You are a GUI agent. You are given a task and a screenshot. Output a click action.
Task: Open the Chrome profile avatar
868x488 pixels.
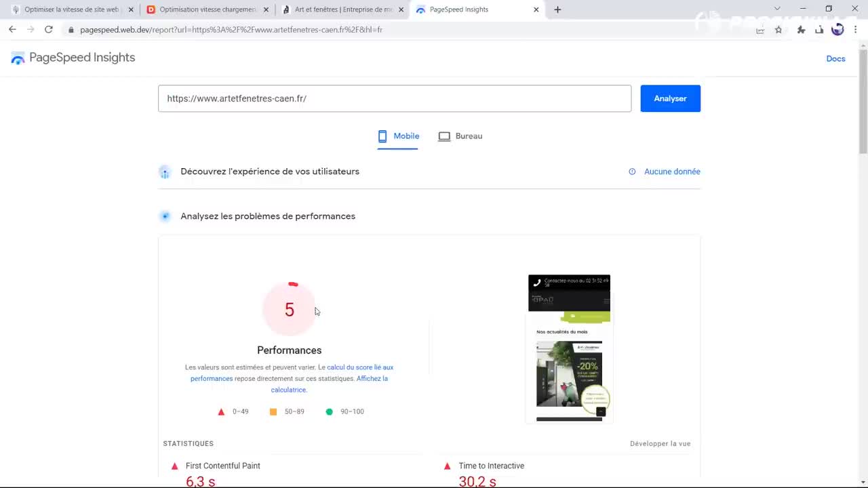(837, 30)
